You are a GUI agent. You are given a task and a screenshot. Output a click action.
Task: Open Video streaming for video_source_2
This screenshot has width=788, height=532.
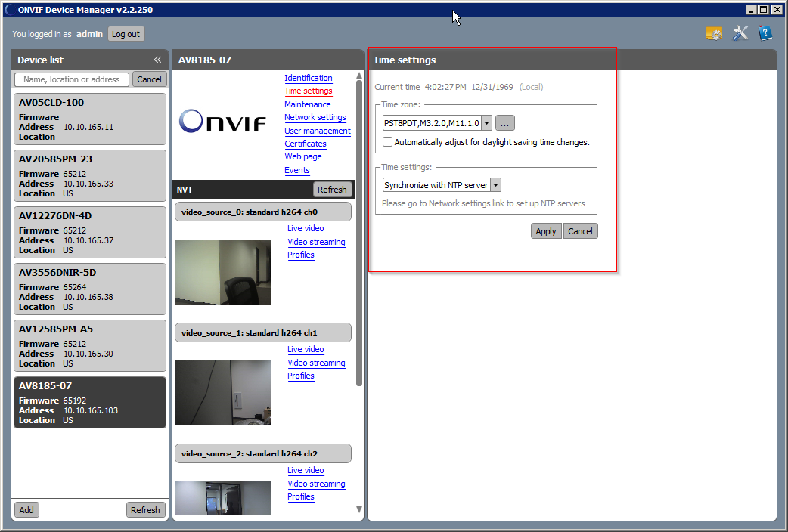click(317, 484)
